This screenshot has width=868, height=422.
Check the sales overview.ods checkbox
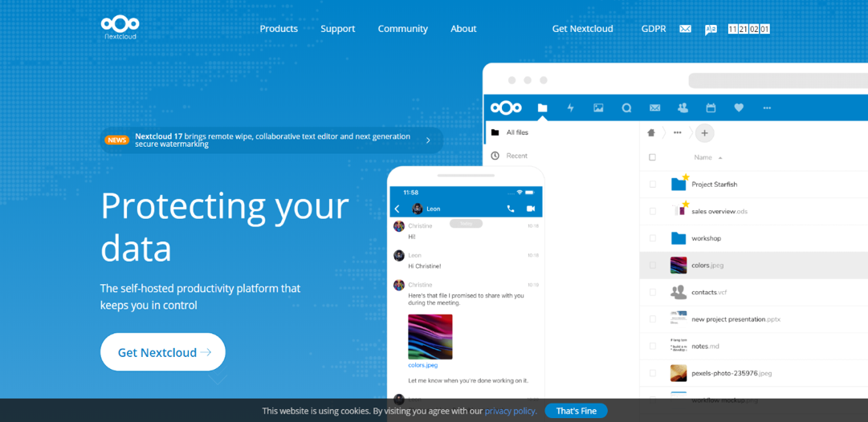tap(653, 211)
